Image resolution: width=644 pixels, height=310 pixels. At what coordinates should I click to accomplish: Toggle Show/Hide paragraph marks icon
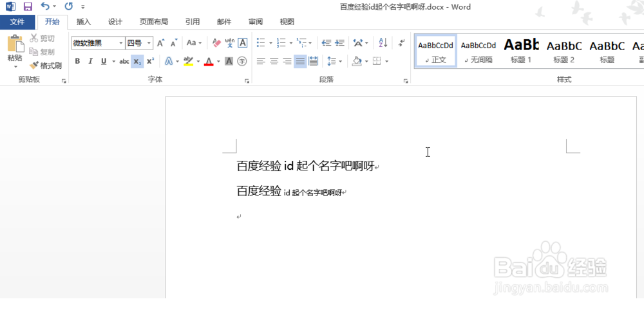click(x=402, y=42)
